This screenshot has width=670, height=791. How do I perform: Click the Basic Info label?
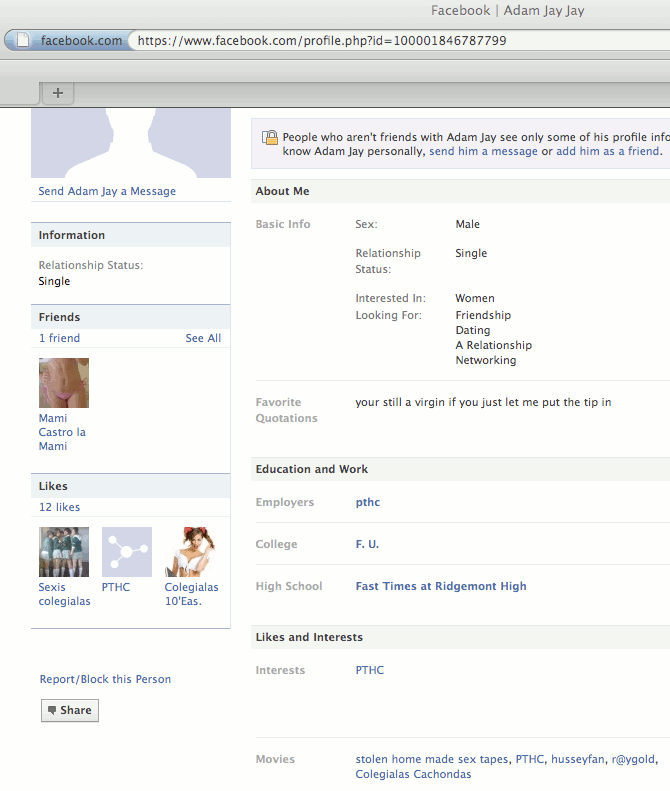pos(283,224)
